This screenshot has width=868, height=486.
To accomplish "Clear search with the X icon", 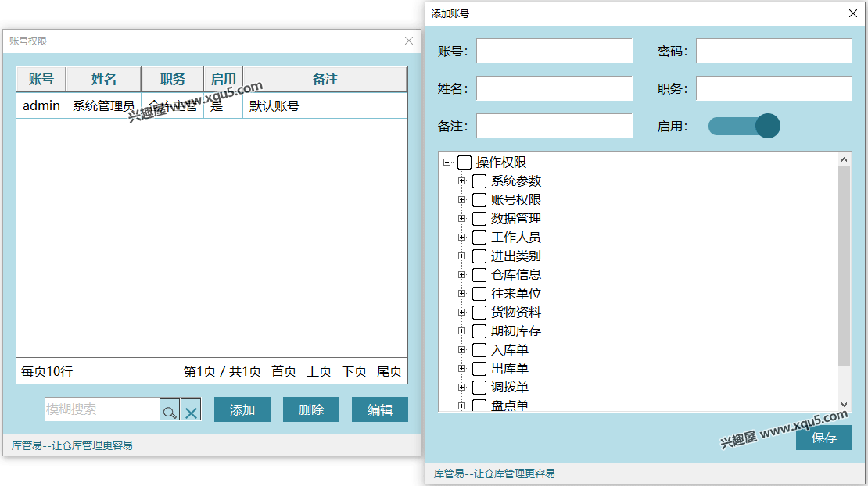I will click(x=191, y=409).
